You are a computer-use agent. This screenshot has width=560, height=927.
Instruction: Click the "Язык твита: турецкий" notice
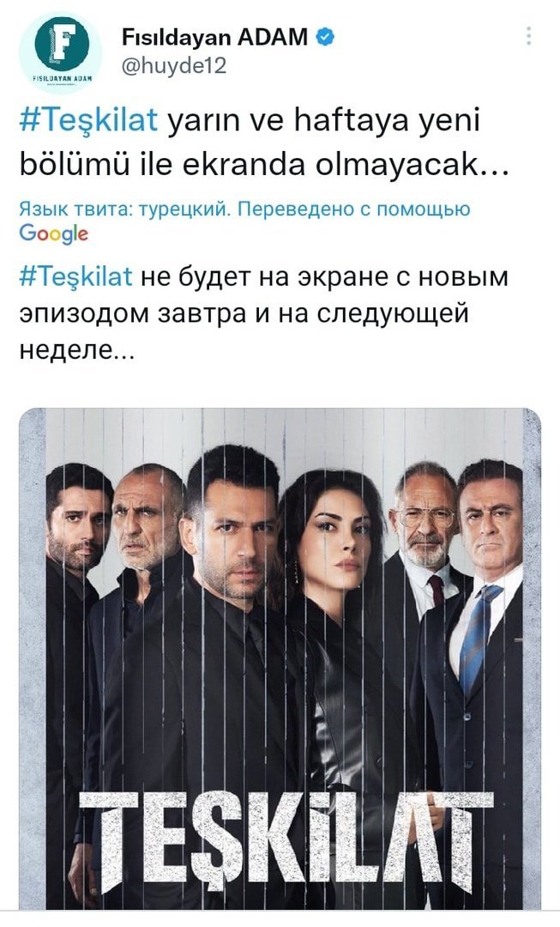[x=124, y=209]
